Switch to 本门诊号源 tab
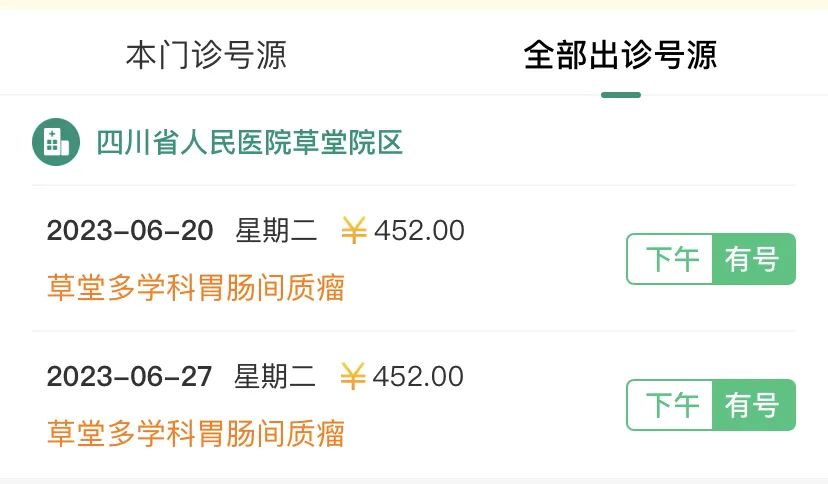 pyautogui.click(x=206, y=55)
